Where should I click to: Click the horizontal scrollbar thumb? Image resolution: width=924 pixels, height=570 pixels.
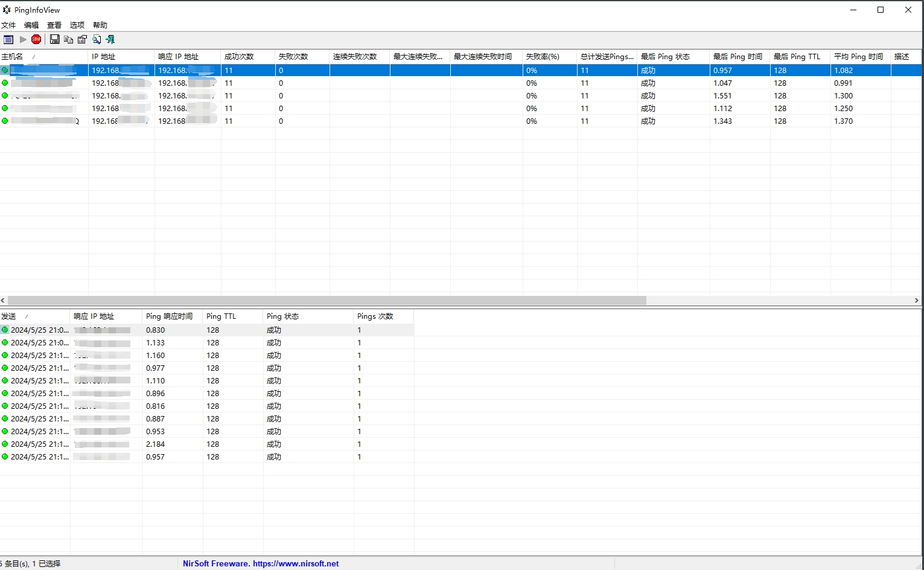click(326, 300)
